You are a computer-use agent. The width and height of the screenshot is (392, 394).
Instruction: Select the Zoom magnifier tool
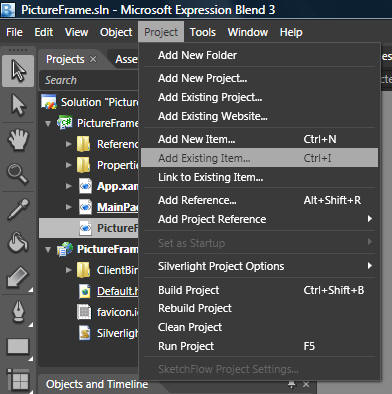pos(18,173)
